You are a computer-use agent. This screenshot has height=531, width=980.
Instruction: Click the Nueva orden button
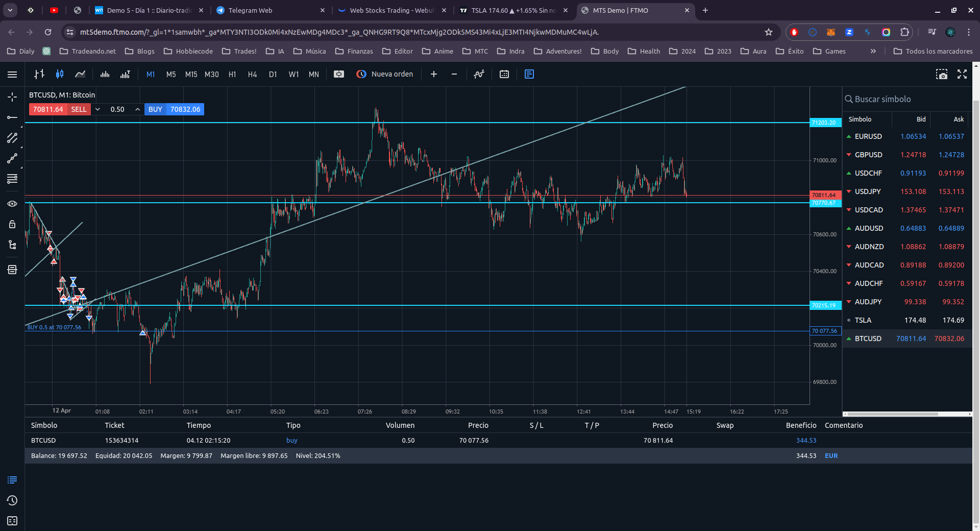click(x=385, y=74)
